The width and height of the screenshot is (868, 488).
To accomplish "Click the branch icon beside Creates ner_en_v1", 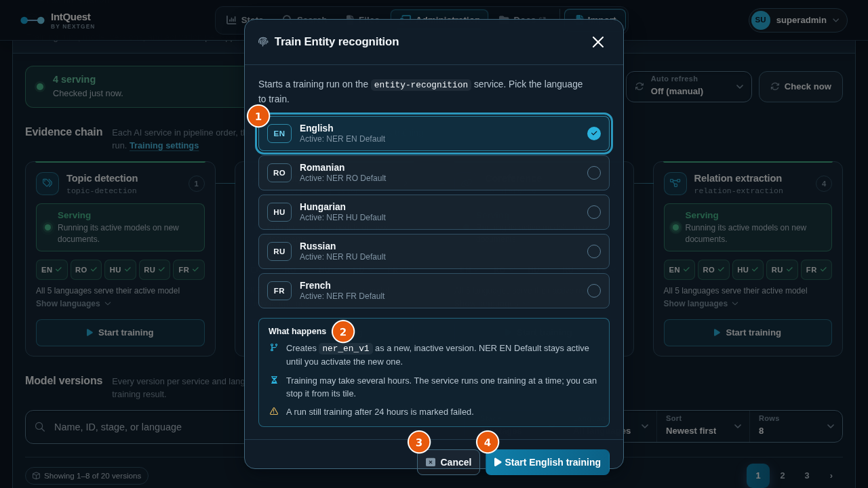I will point(274,348).
